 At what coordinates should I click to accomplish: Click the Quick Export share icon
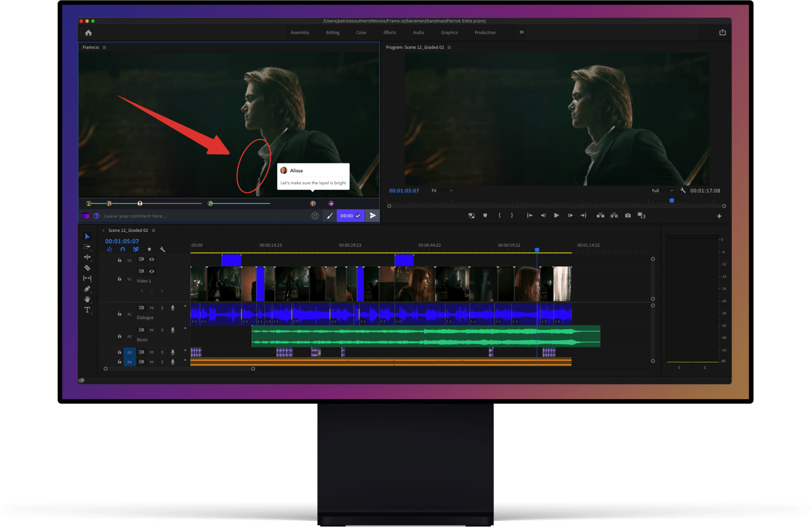(x=722, y=32)
